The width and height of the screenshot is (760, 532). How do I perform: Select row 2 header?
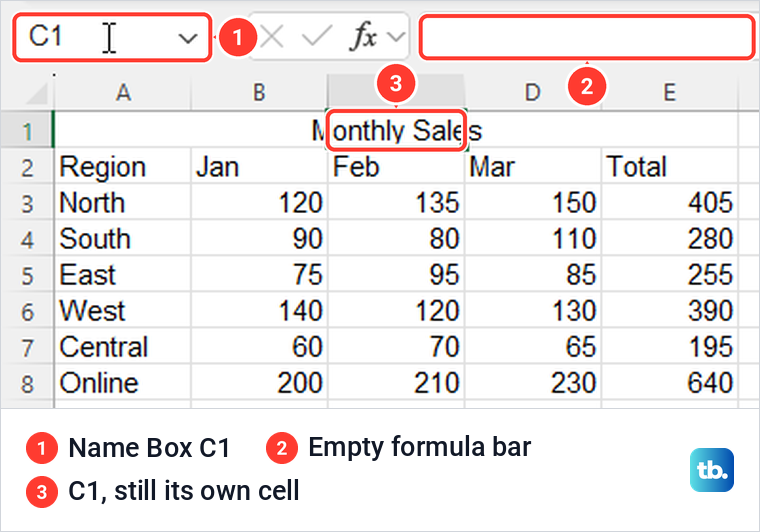point(27,167)
